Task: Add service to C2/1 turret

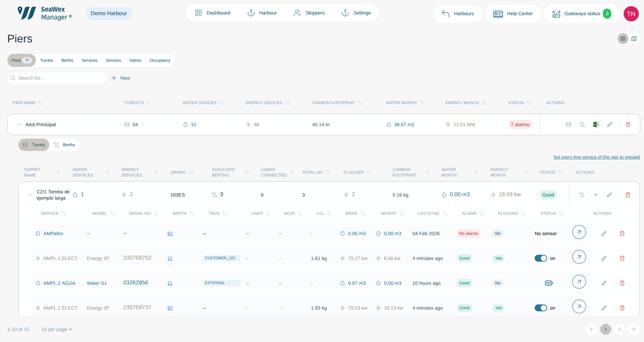Action: click(596, 195)
